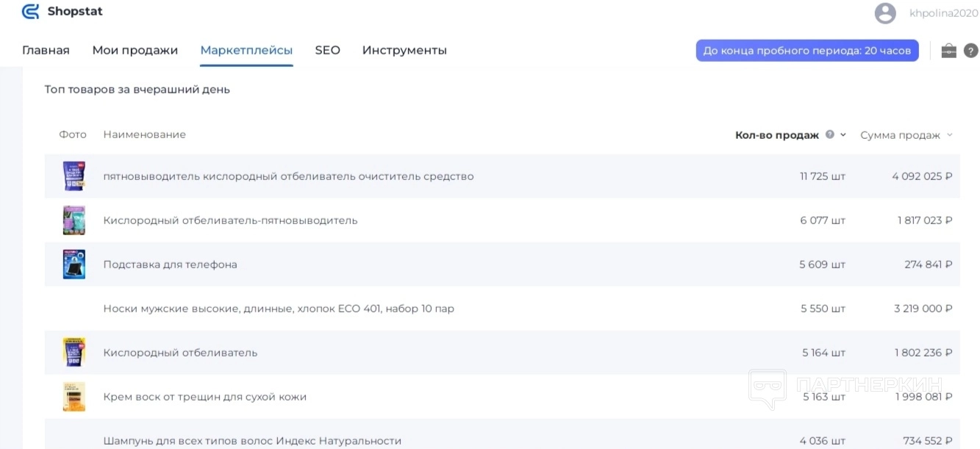Open пятновыводитель кислородный отбеливатель очиститель product
This screenshot has width=980, height=449.
tap(288, 176)
